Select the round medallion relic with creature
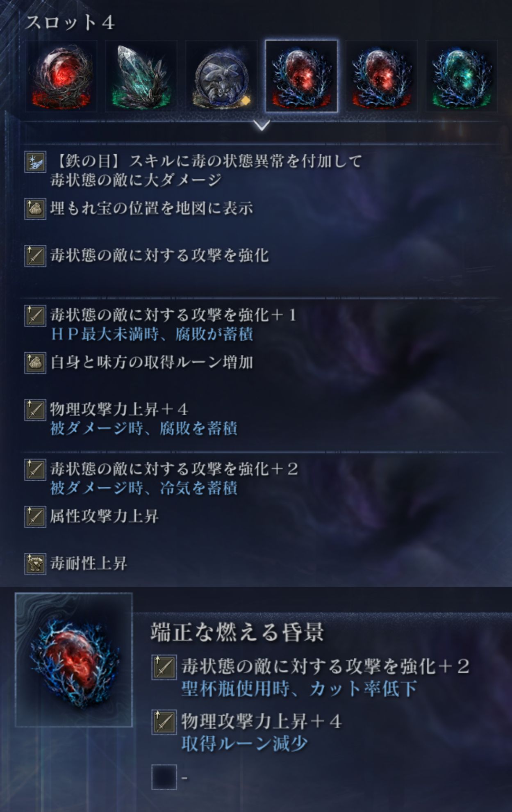The height and width of the screenshot is (812, 512). [x=221, y=76]
